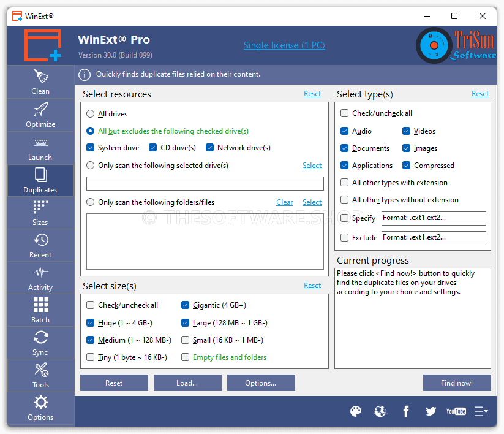Open the Twitter bird icon
The width and height of the screenshot is (504, 434).
431,411
